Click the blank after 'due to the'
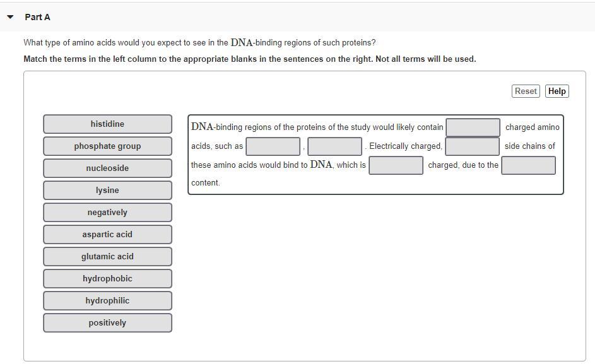This screenshot has width=595, height=364. pos(529,165)
